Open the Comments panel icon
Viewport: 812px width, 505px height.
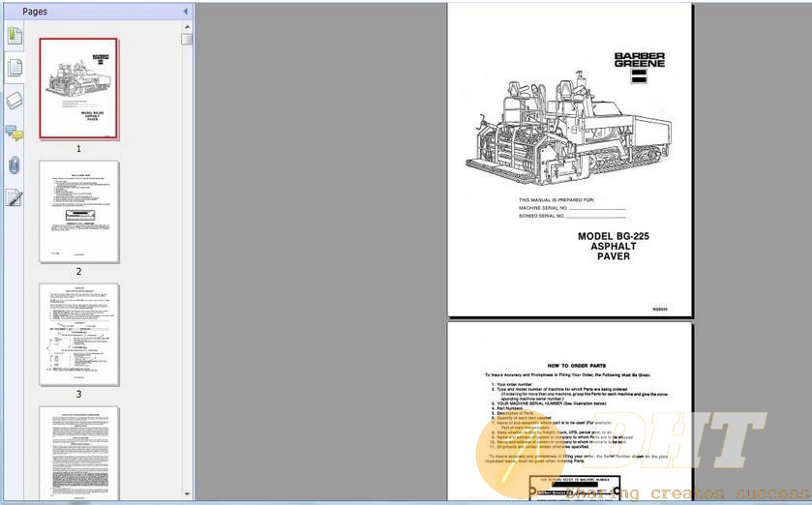15,133
